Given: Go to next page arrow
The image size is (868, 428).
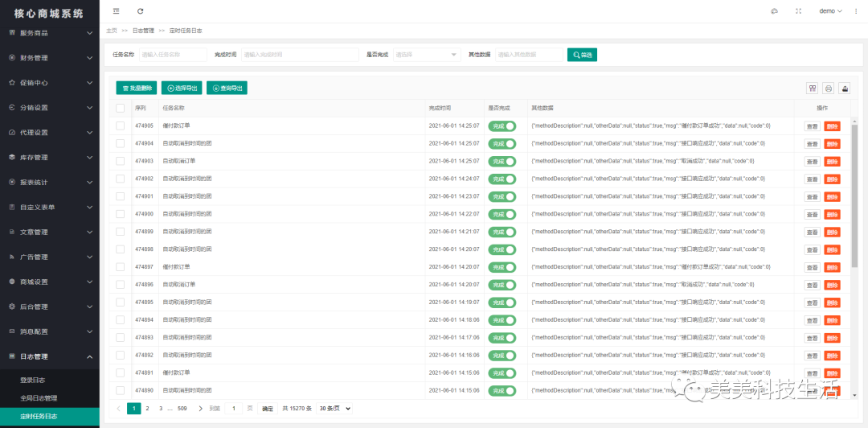Looking at the screenshot, I should [200, 409].
